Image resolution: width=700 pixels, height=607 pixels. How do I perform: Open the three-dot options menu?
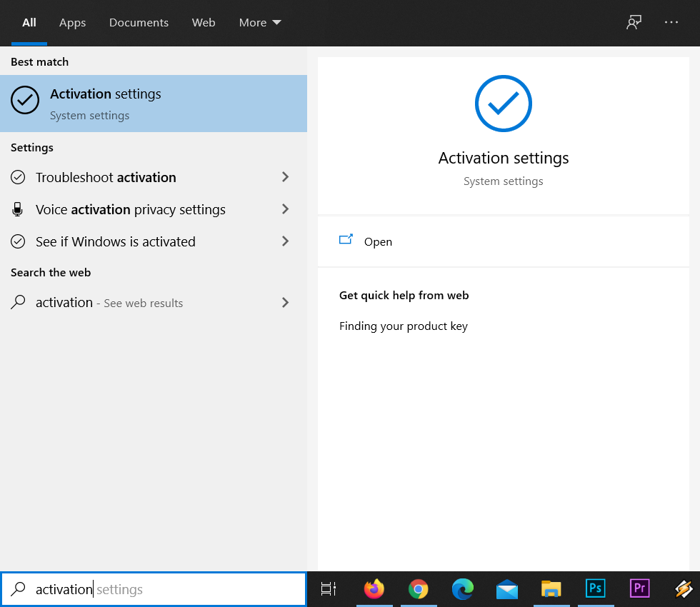tap(671, 22)
